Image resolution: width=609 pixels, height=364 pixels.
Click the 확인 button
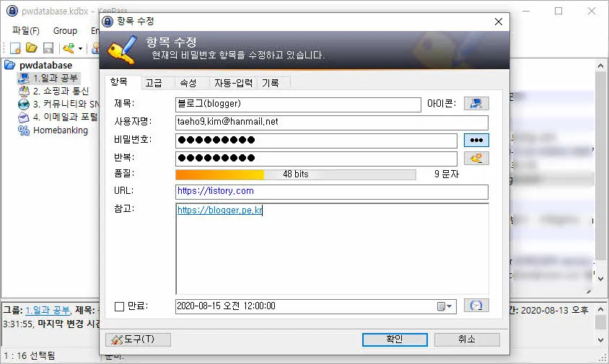click(395, 339)
